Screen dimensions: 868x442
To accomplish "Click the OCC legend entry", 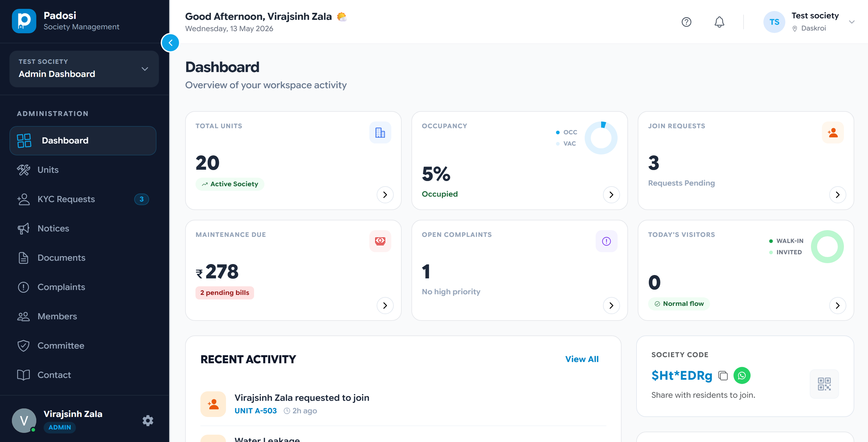I will [566, 132].
